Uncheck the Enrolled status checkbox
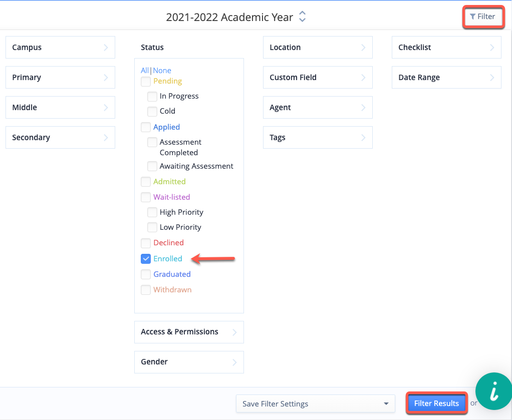Image resolution: width=512 pixels, height=420 pixels. coord(146,259)
